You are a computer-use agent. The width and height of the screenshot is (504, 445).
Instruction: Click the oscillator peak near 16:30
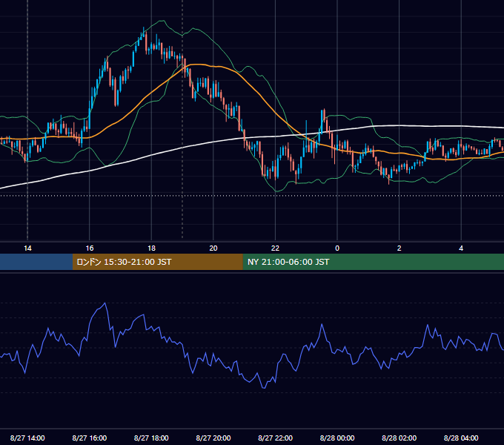point(105,303)
